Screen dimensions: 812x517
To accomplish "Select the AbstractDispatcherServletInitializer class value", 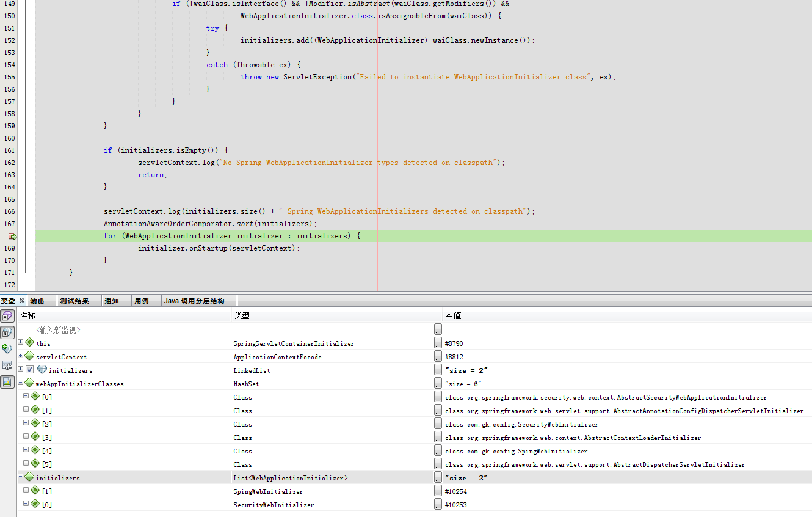I will [595, 464].
